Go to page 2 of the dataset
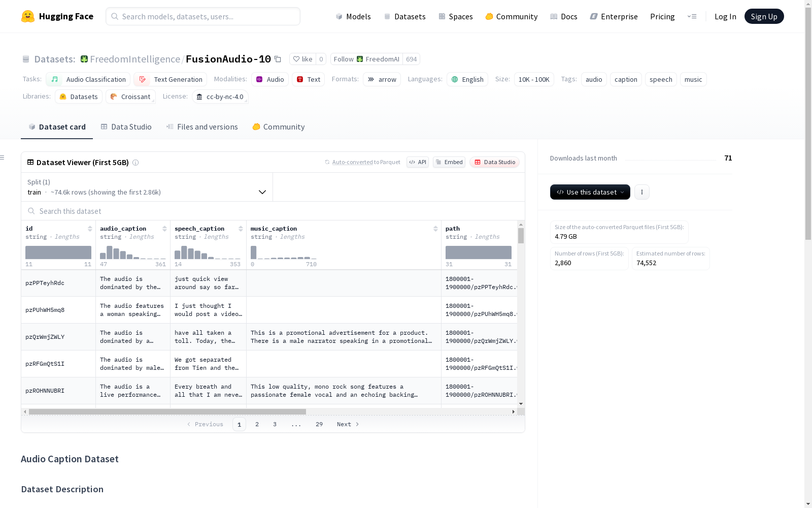Viewport: 812px width, 508px height. coord(257,424)
